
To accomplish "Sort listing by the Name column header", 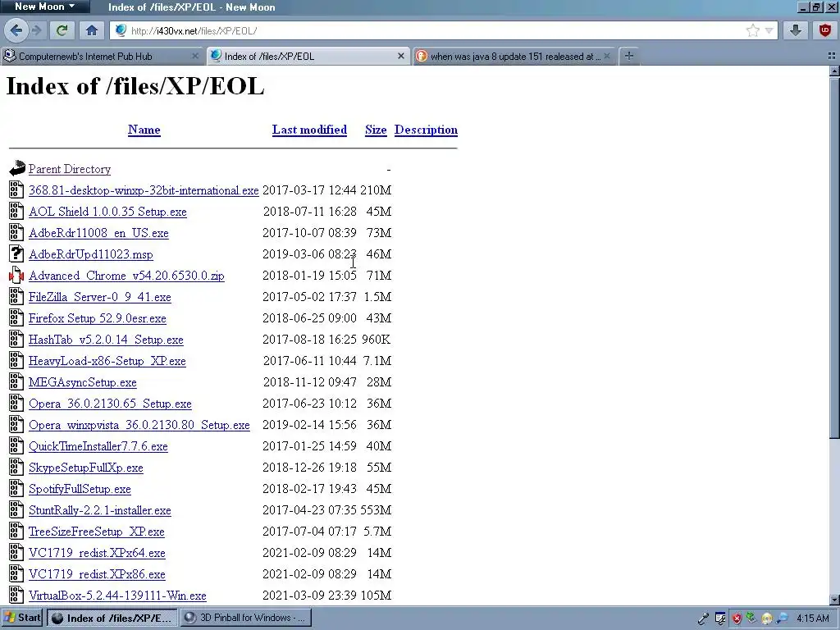I will click(x=144, y=130).
